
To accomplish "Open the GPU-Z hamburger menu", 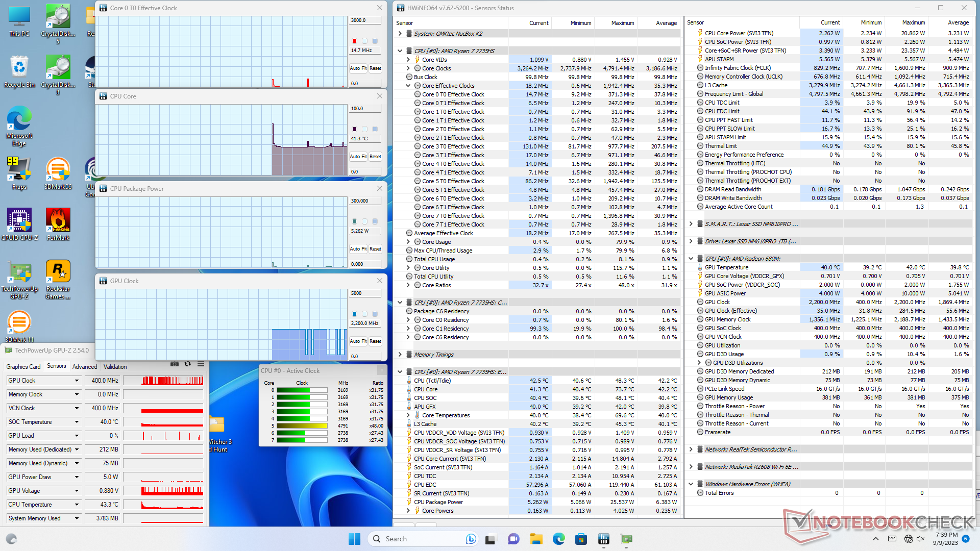I will [201, 364].
